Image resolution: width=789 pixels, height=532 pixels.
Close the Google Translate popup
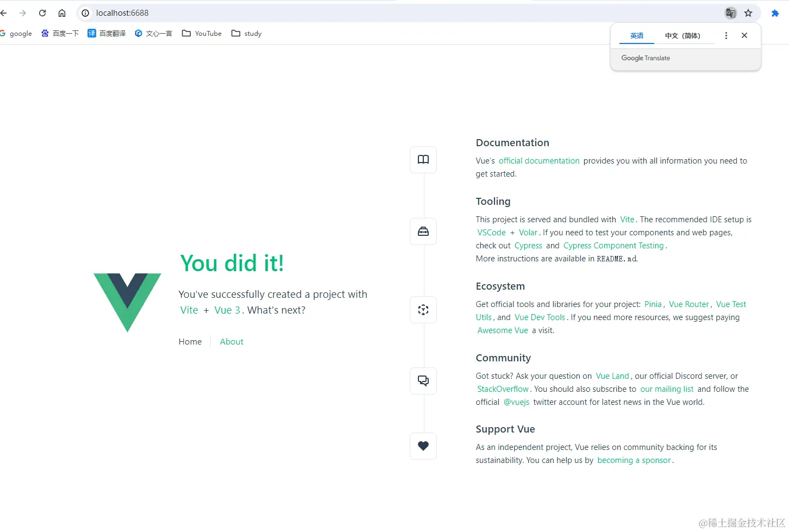coord(744,36)
